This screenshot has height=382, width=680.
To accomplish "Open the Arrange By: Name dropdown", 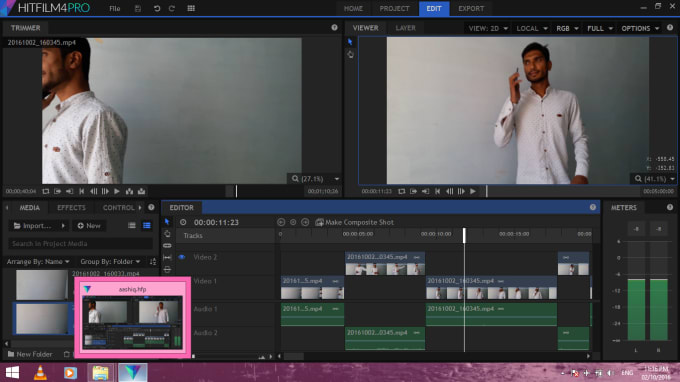I will click(38, 261).
